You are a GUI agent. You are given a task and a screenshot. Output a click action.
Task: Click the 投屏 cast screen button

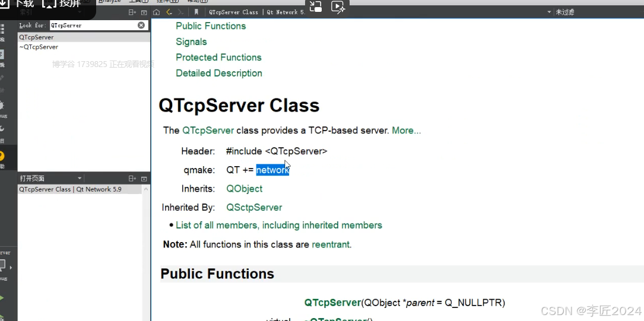pyautogui.click(x=62, y=4)
